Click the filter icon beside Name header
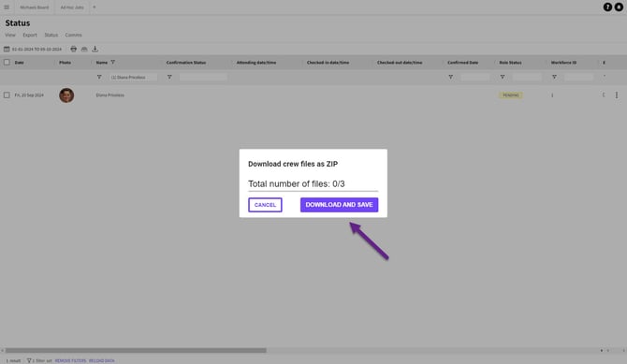Image resolution: width=627 pixels, height=364 pixels. pos(112,63)
